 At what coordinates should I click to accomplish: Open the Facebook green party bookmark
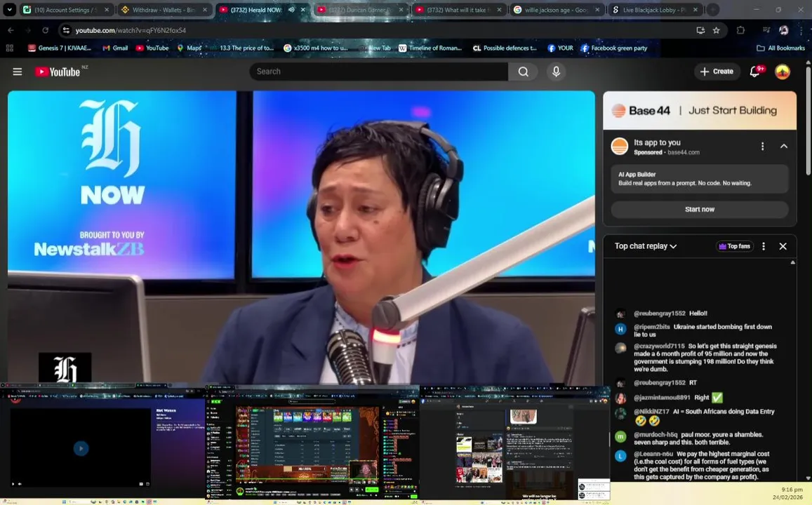coord(613,48)
